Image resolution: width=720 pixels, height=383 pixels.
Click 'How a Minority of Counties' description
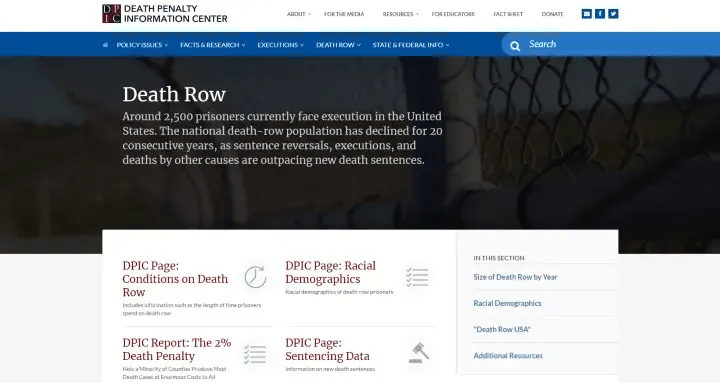[174, 373]
